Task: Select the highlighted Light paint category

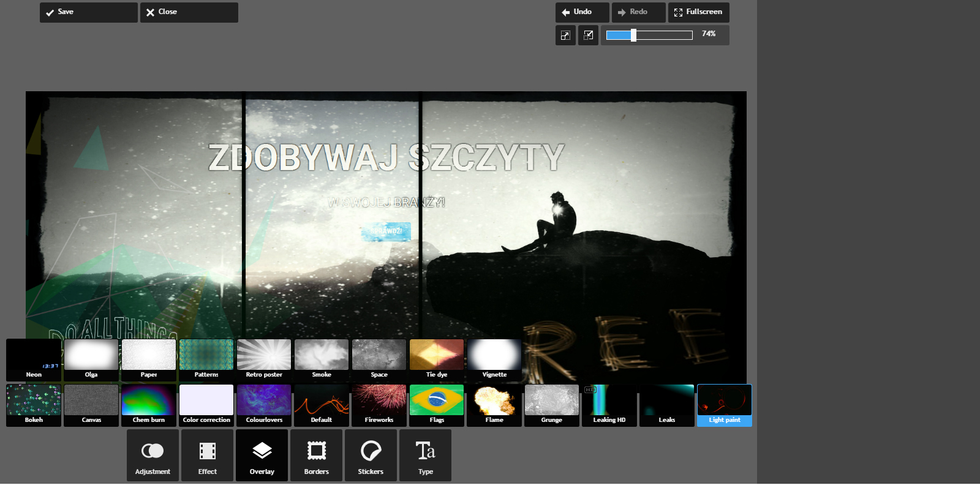Action: click(x=725, y=405)
